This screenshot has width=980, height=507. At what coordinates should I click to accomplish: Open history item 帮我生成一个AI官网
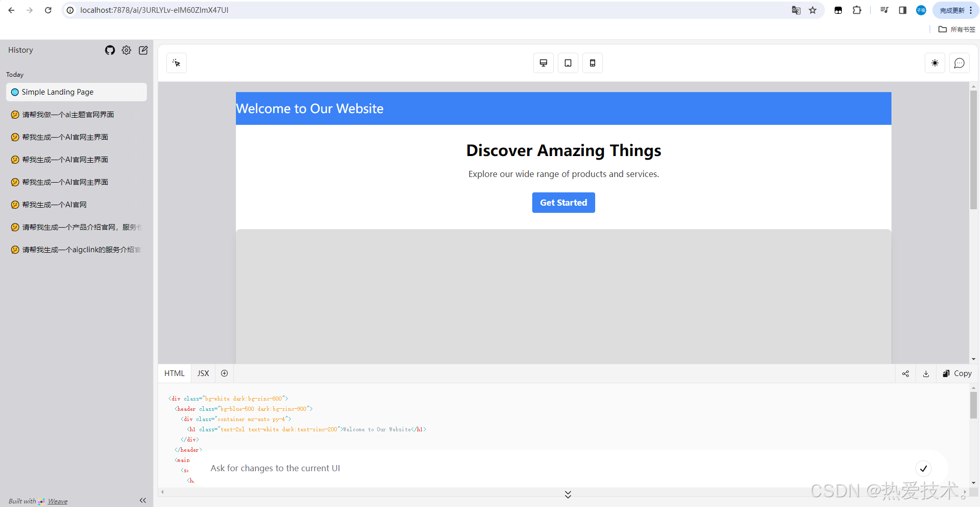(x=77, y=205)
